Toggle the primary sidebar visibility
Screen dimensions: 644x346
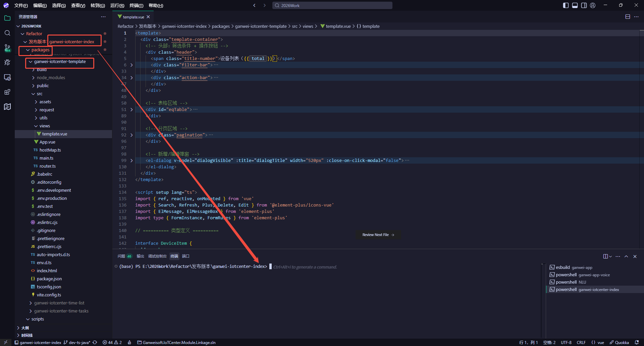point(566,5)
